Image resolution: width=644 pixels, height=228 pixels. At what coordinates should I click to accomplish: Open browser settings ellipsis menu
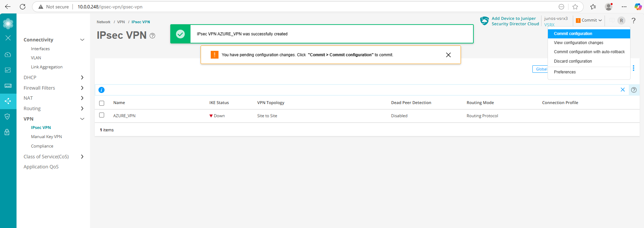coord(624,7)
